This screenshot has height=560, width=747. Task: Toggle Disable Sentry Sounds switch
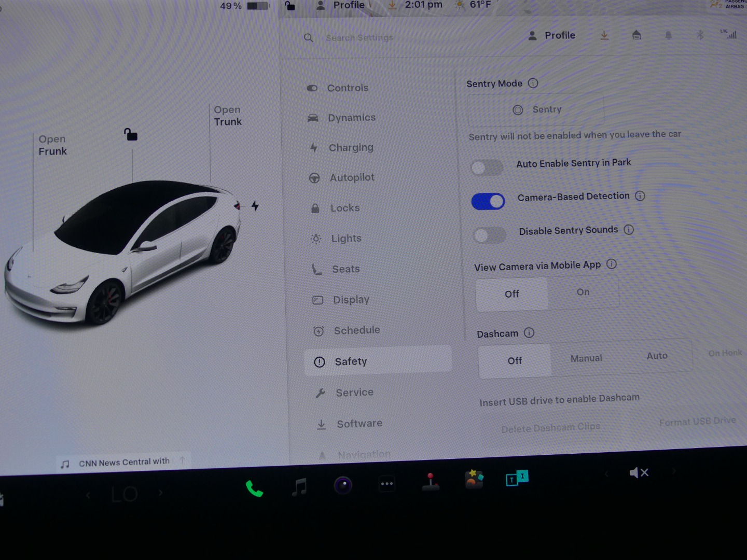(x=489, y=235)
